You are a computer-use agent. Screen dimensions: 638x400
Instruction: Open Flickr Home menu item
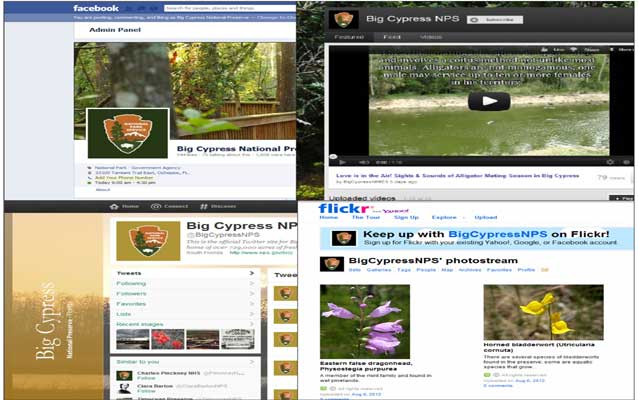pyautogui.click(x=328, y=217)
